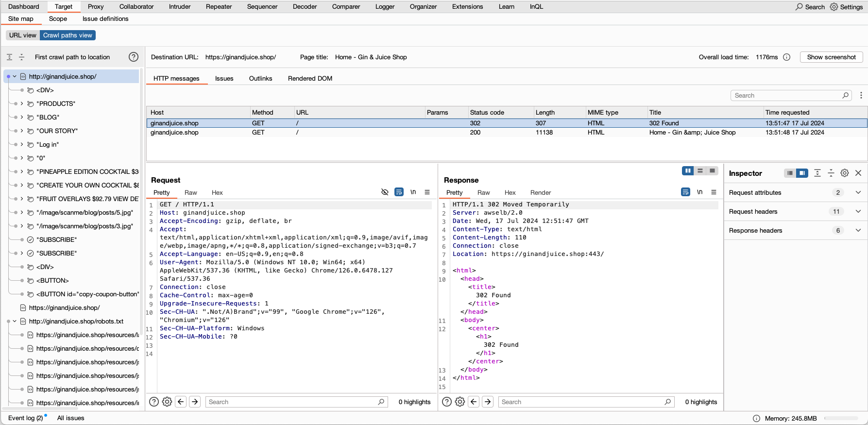The width and height of the screenshot is (868, 425).
Task: Open the Repeater tab
Action: 219,6
